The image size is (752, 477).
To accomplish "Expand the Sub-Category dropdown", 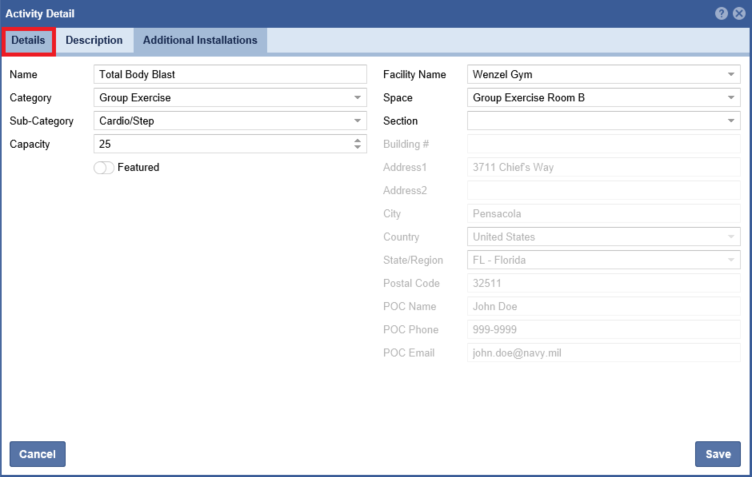I will (358, 121).
